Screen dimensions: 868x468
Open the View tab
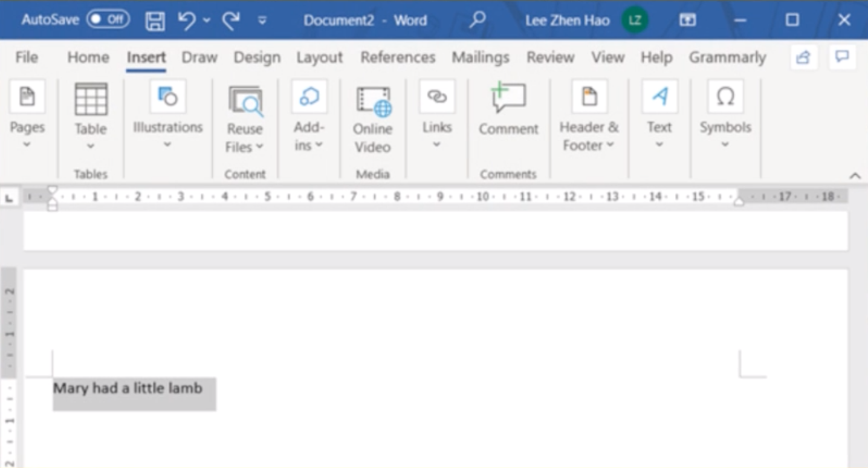coord(607,57)
